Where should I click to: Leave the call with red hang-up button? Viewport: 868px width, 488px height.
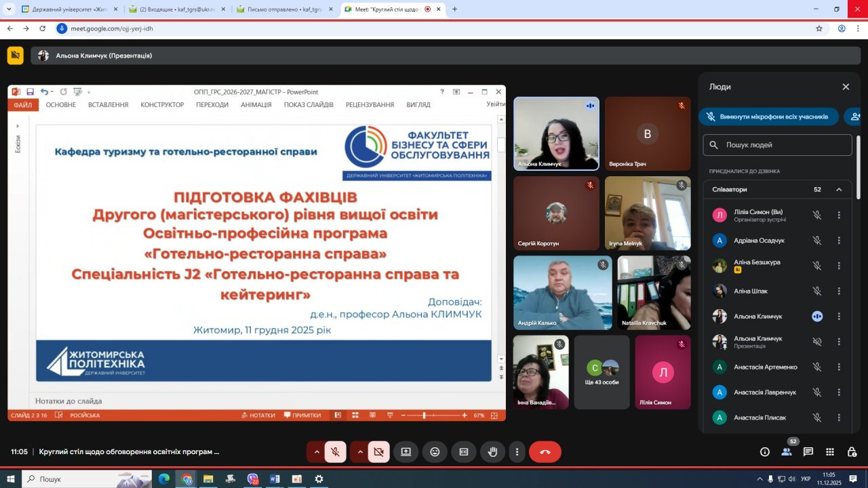point(545,452)
